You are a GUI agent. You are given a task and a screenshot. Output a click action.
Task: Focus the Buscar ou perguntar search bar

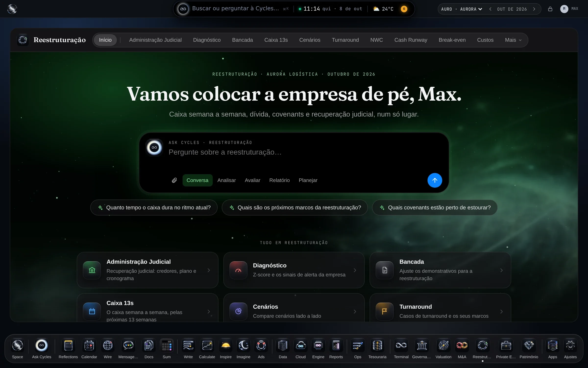[x=235, y=9]
